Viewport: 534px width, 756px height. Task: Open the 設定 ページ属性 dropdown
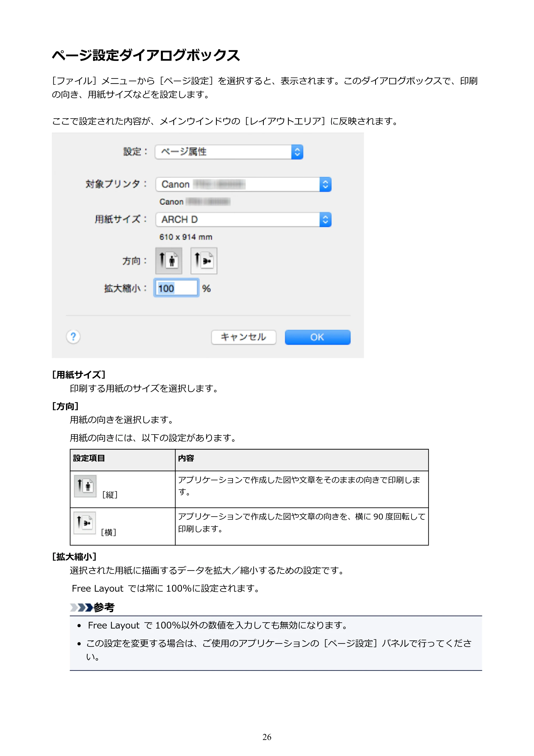pyautogui.click(x=229, y=152)
